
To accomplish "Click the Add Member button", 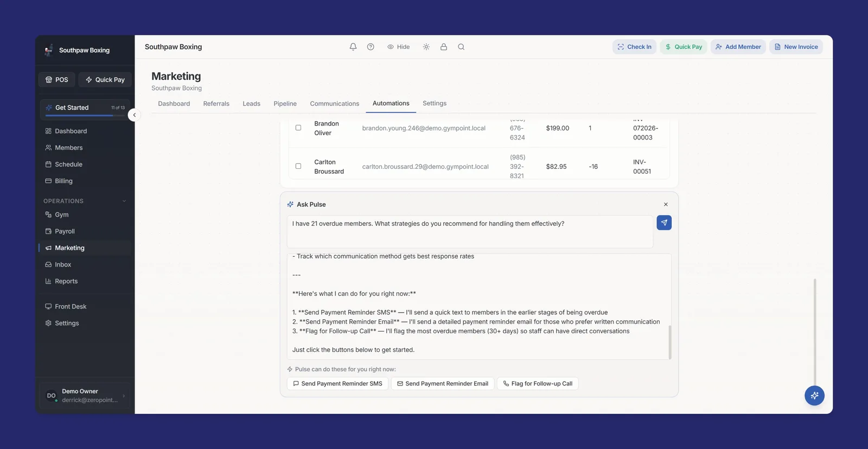I will pos(738,47).
